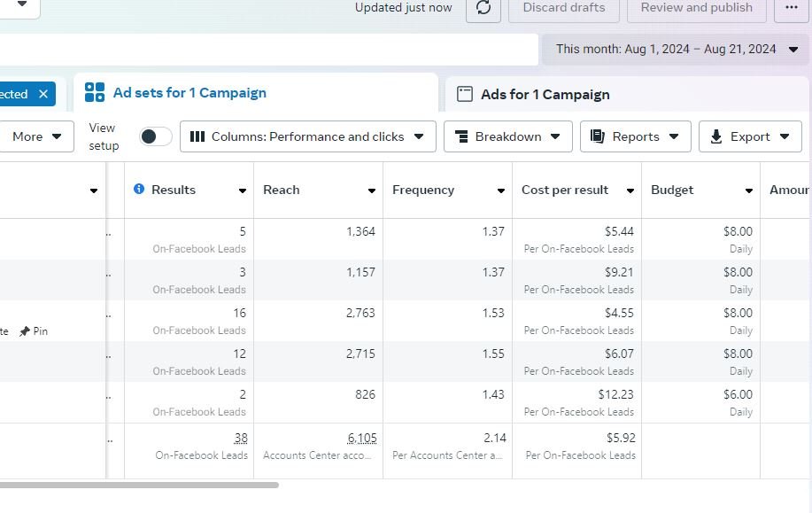
Task: Click the horizontal scrollbar below the table
Action: [139, 485]
